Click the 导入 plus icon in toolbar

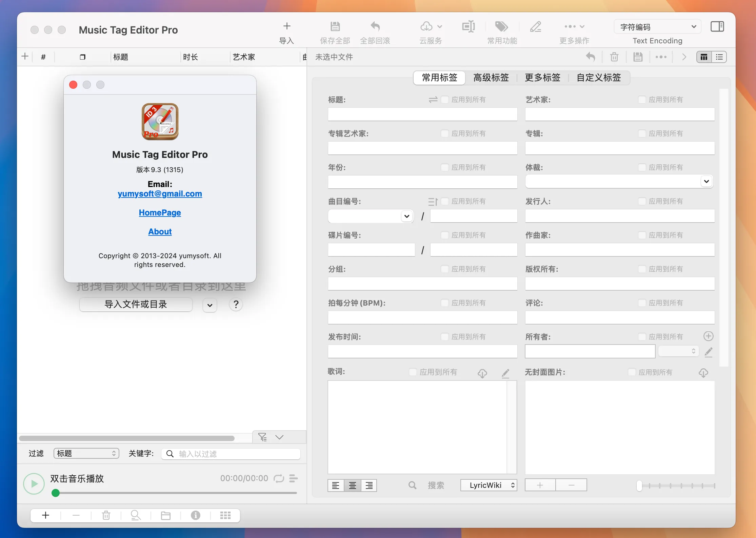coord(287,26)
